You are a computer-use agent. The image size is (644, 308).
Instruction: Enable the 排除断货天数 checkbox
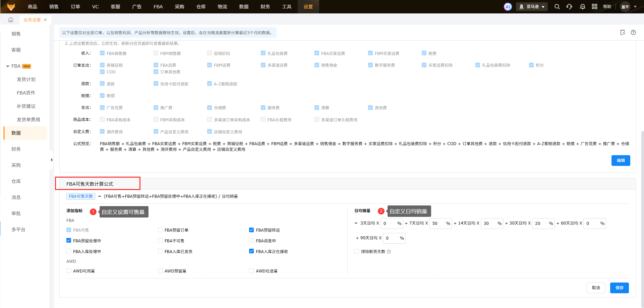[357, 251]
